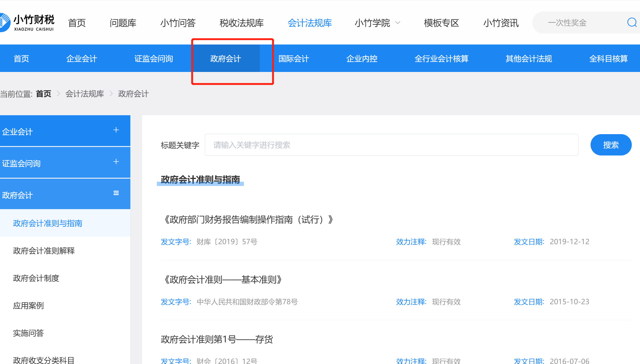
Task: Select 政府会计制度 in sidebar
Action: pos(36,278)
